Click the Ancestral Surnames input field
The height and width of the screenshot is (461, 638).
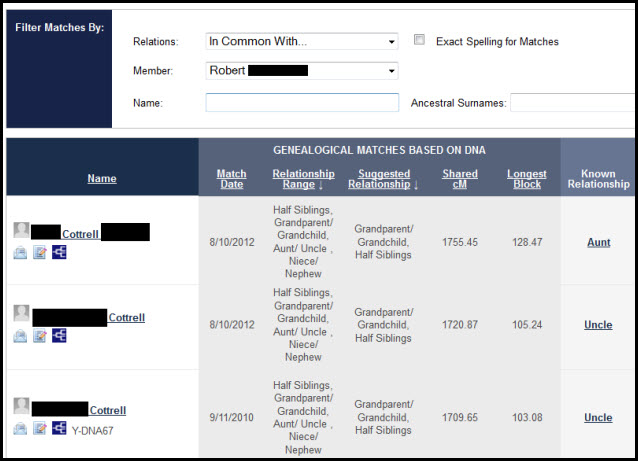(573, 102)
